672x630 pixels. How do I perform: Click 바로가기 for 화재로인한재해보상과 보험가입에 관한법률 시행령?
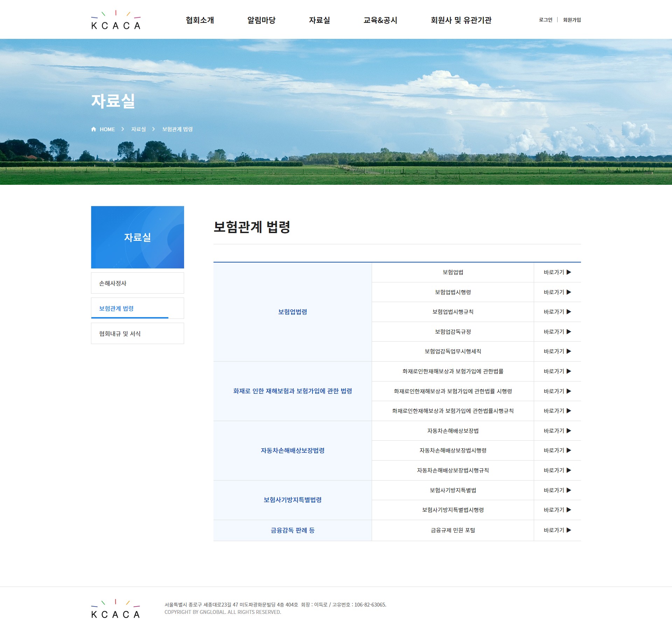click(x=557, y=391)
